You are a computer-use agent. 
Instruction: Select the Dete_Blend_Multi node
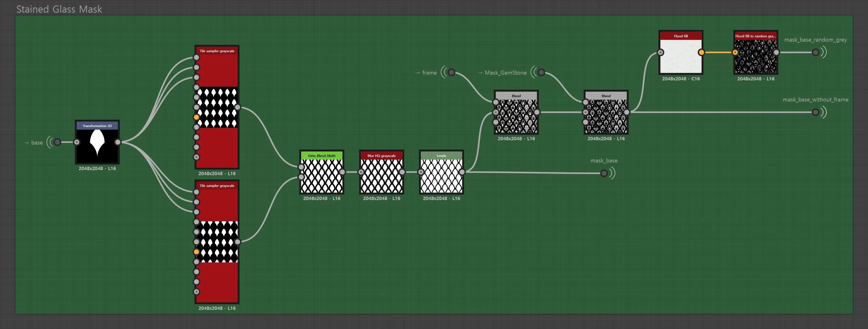pyautogui.click(x=322, y=172)
